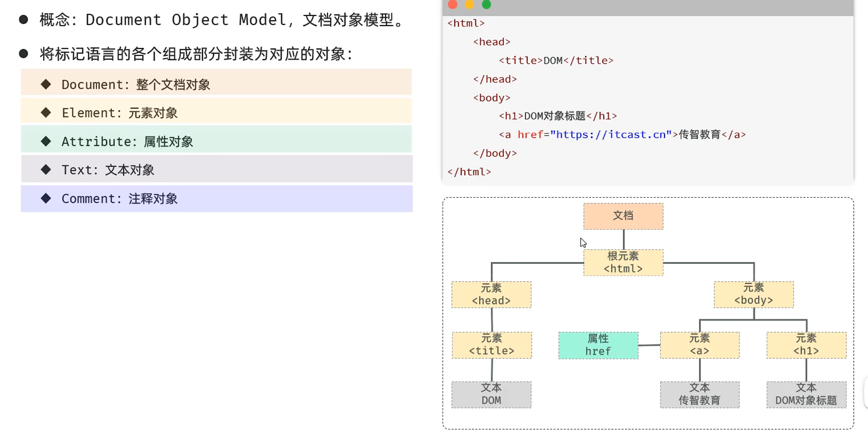The width and height of the screenshot is (868, 434).
Task: Click the https://itcast.cn URL in code
Action: coord(610,135)
